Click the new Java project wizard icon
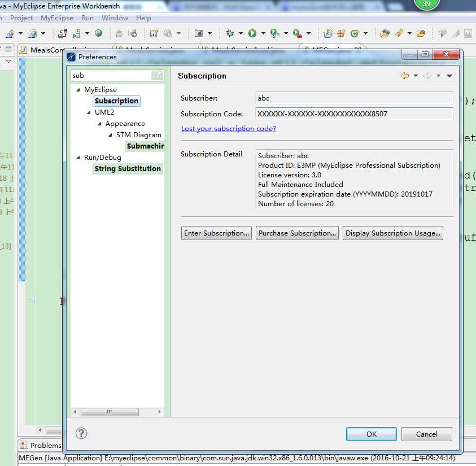The image size is (476, 466). coord(328,33)
